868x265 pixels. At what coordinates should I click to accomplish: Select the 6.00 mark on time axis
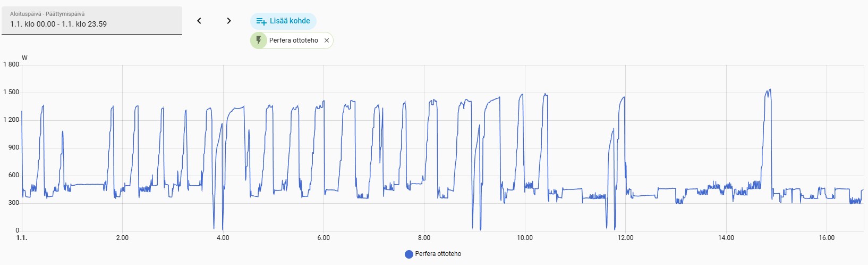pos(324,238)
